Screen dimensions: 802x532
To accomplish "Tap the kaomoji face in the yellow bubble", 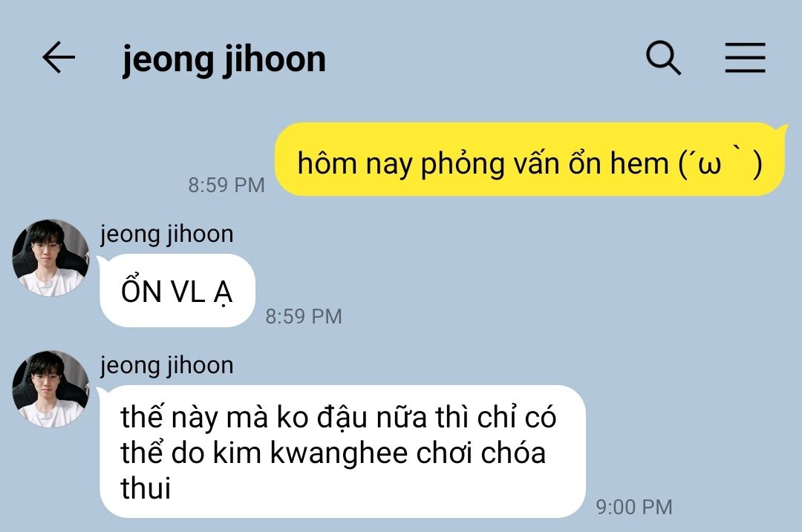I will (x=720, y=163).
